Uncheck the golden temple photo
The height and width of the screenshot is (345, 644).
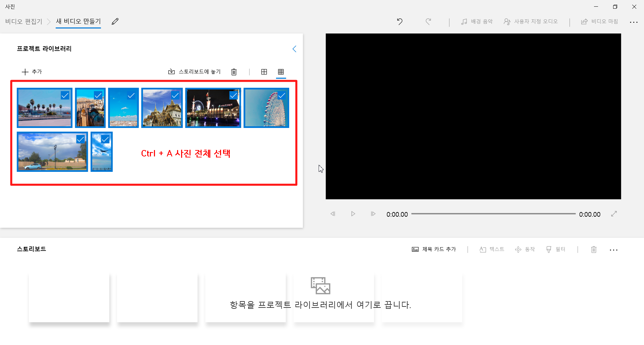[175, 95]
